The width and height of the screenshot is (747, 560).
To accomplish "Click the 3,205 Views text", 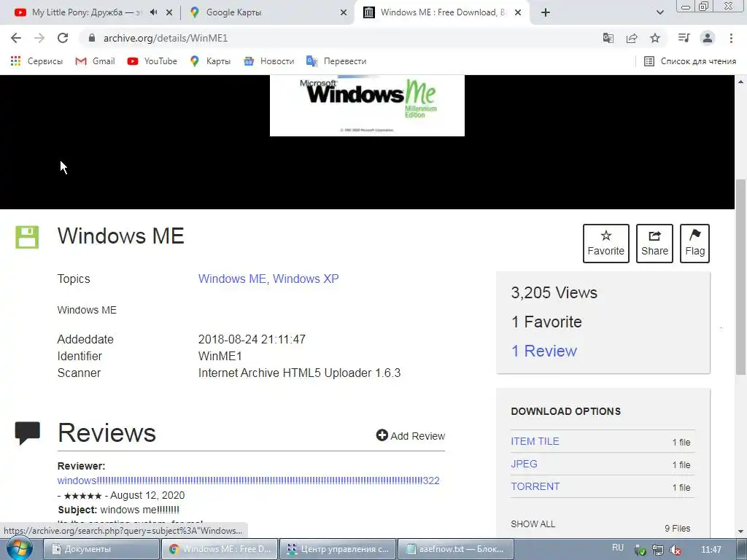I will [x=554, y=292].
